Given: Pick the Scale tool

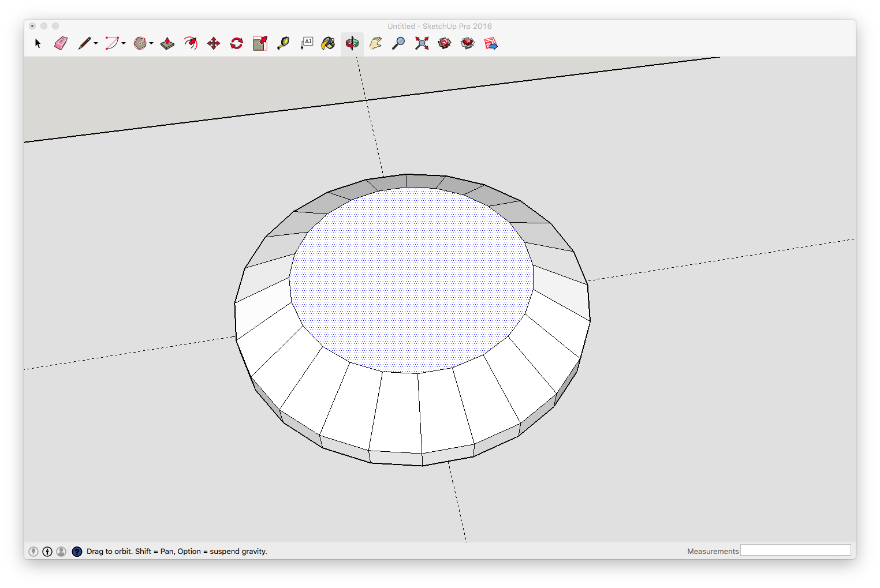Looking at the screenshot, I should pos(260,43).
